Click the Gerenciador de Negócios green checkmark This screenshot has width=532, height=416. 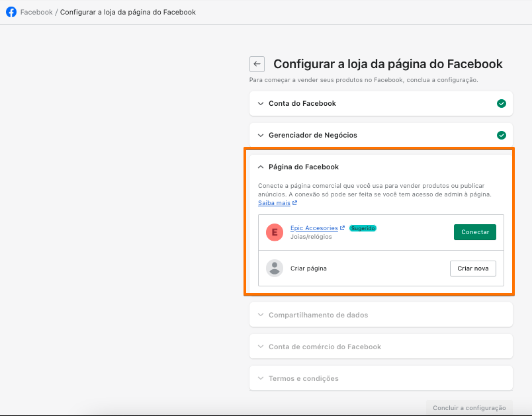point(502,136)
